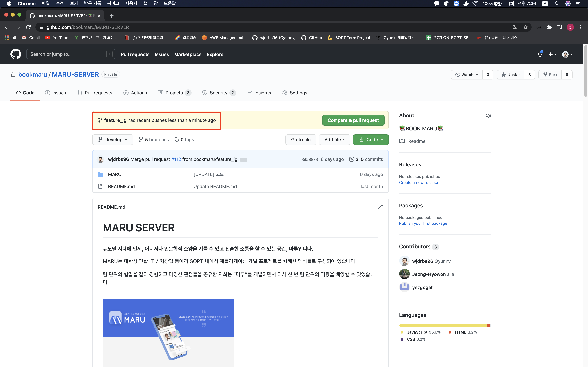Follow the Create a new release link

click(x=418, y=182)
